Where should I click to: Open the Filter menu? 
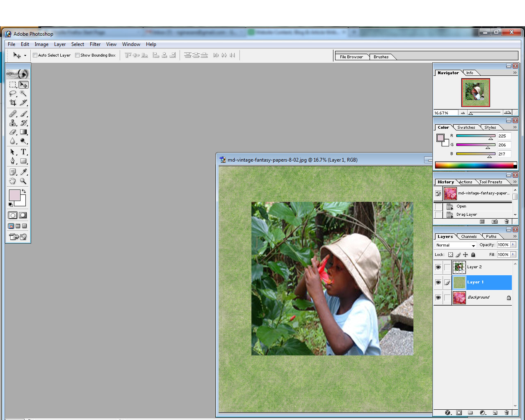click(95, 44)
